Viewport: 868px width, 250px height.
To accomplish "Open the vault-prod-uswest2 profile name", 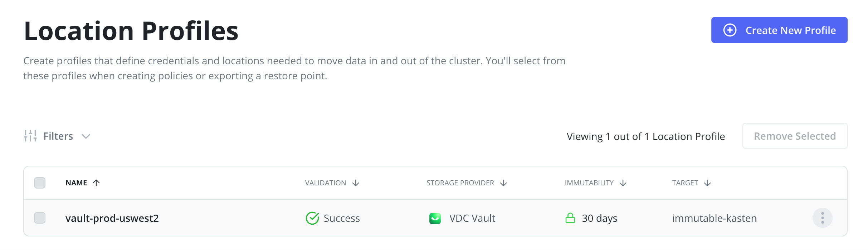I will click(x=112, y=218).
